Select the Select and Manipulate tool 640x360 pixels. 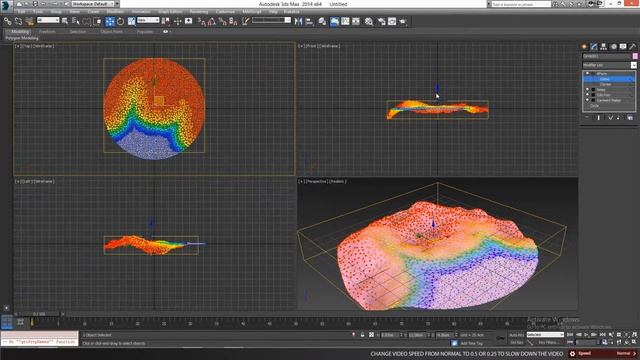click(178, 21)
